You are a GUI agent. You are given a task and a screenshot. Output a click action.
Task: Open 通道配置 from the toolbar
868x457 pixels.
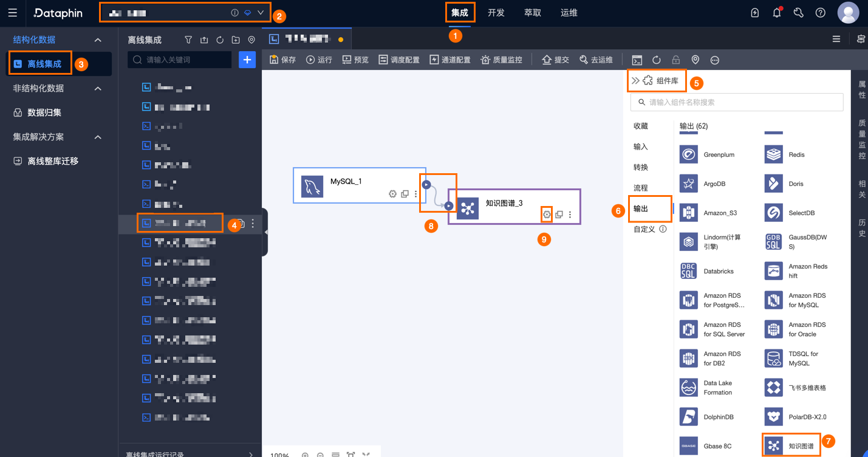(449, 60)
